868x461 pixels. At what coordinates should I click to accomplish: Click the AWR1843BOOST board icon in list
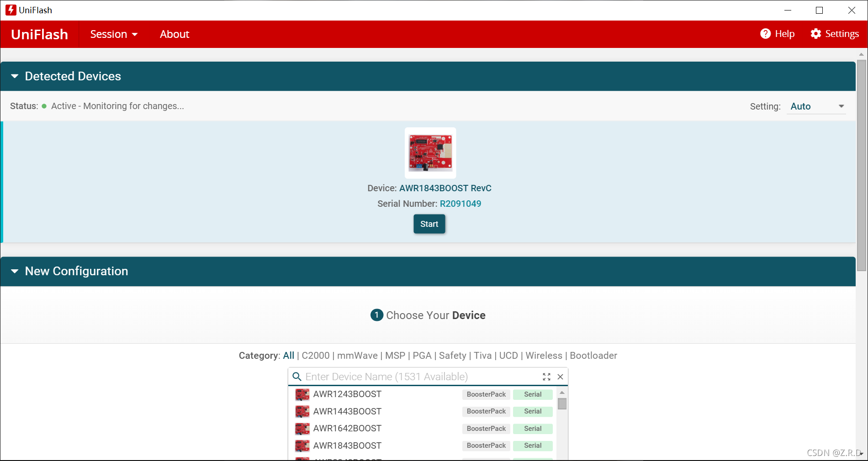point(302,445)
